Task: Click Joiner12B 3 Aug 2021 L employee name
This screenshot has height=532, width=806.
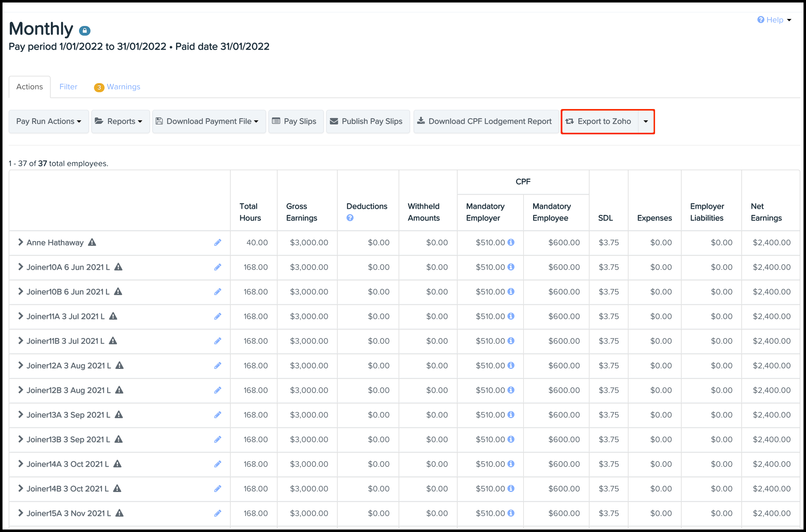Action: (68, 390)
